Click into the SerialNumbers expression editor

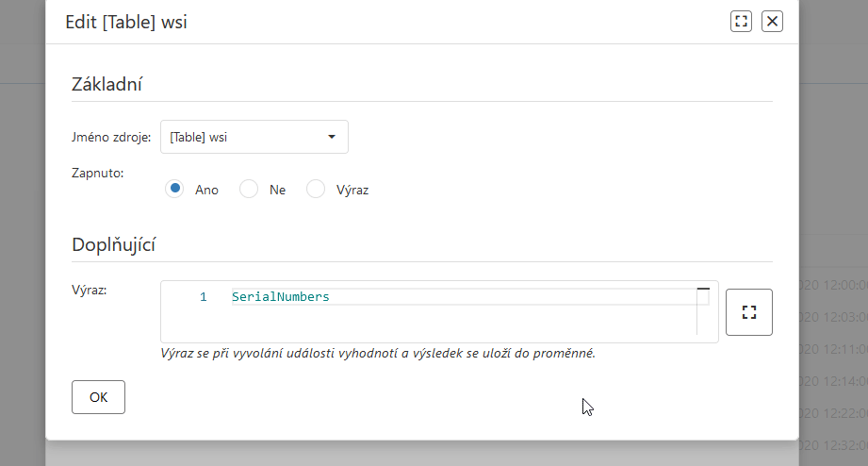coord(439,311)
